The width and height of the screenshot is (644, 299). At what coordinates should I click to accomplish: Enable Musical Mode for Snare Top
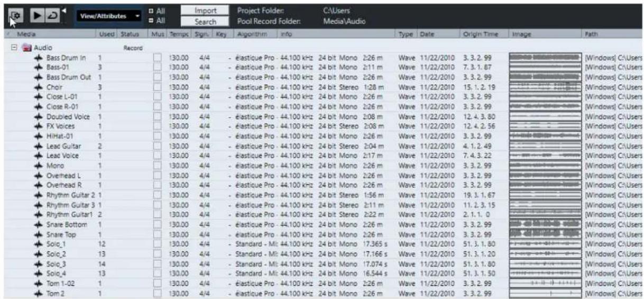pyautogui.click(x=157, y=234)
